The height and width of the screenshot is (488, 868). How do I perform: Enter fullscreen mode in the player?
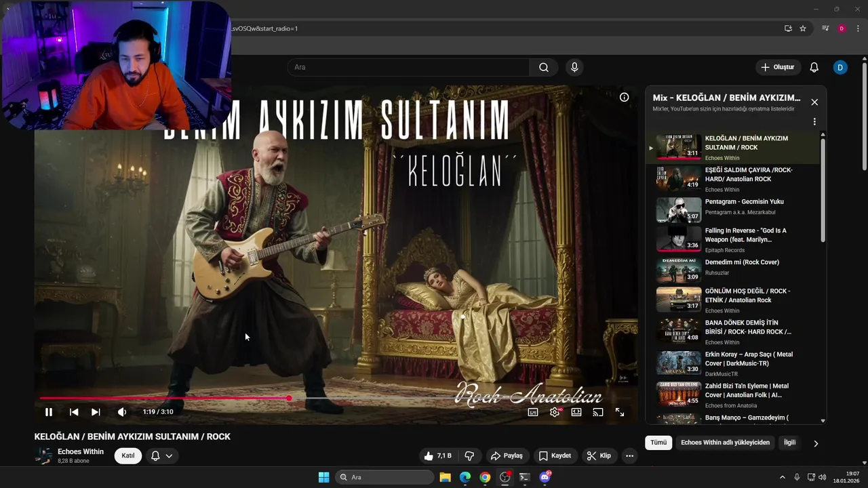pos(620,411)
